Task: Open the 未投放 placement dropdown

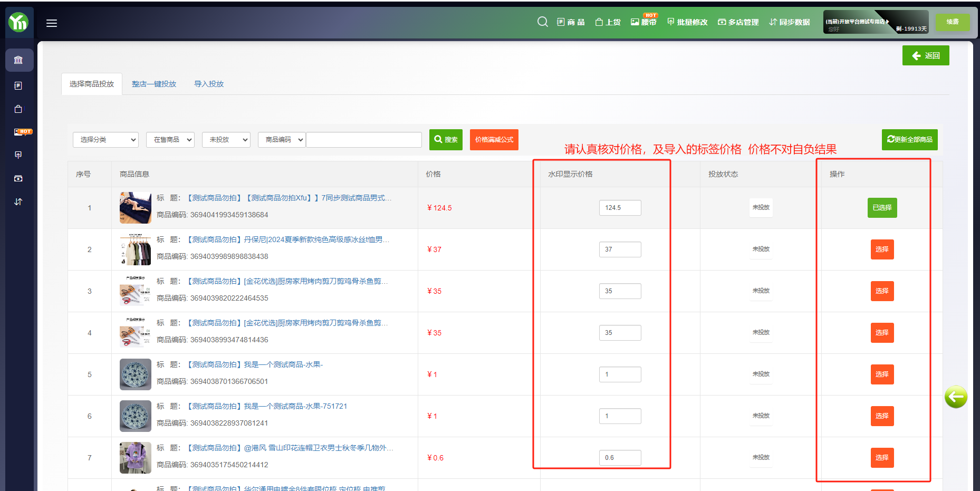Action: pyautogui.click(x=226, y=140)
